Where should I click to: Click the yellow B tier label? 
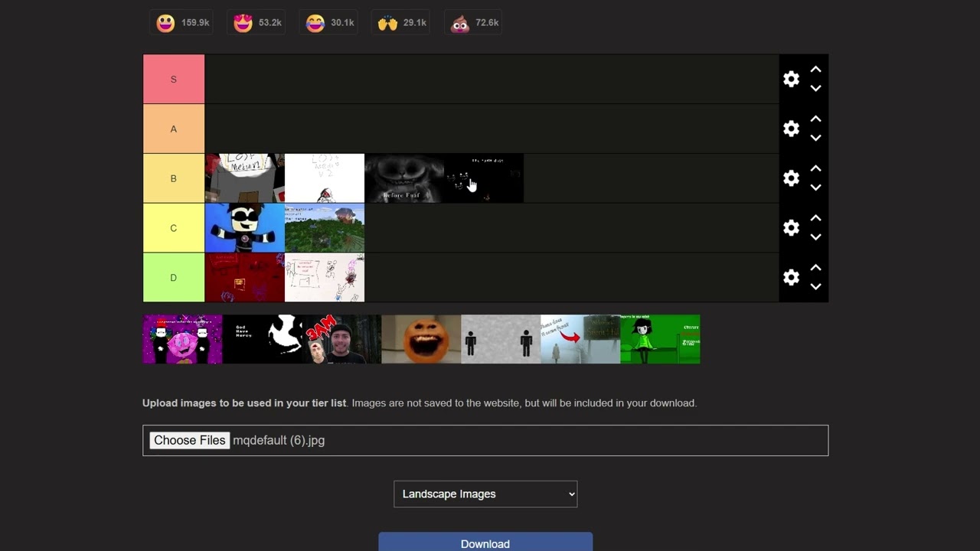pos(174,178)
